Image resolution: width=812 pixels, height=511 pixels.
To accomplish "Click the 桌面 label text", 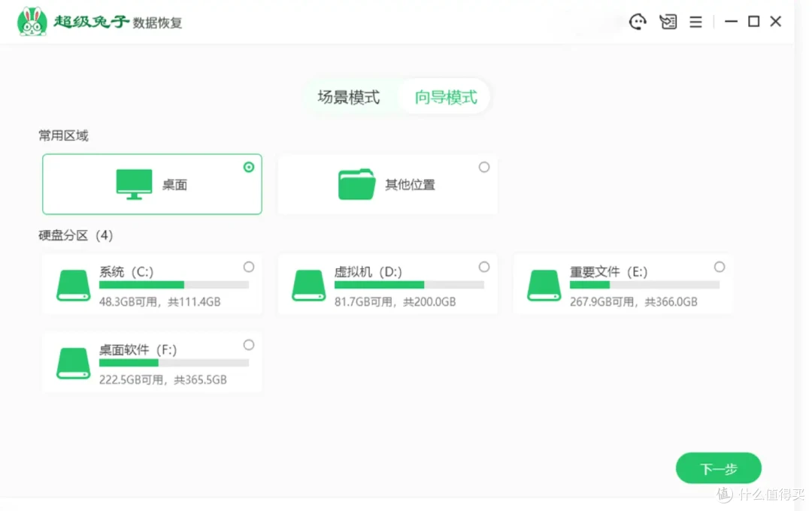I will click(x=174, y=185).
